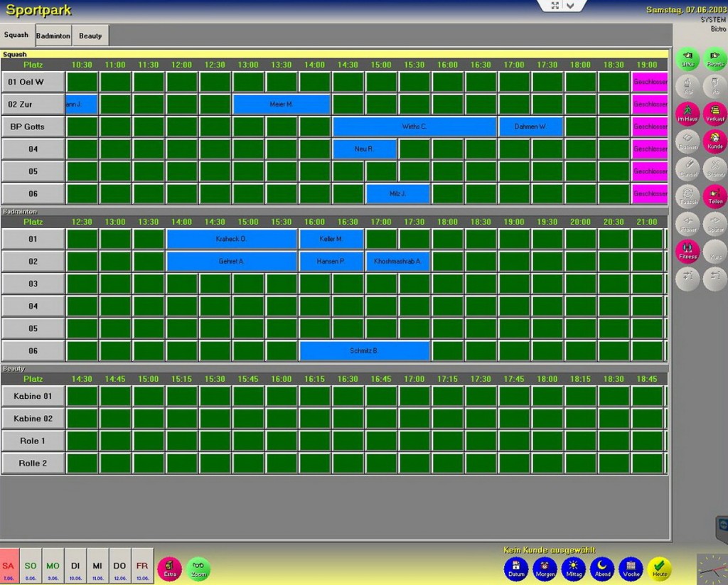728x585 pixels.
Task: Click the Datum calendar button
Action: pos(516,569)
